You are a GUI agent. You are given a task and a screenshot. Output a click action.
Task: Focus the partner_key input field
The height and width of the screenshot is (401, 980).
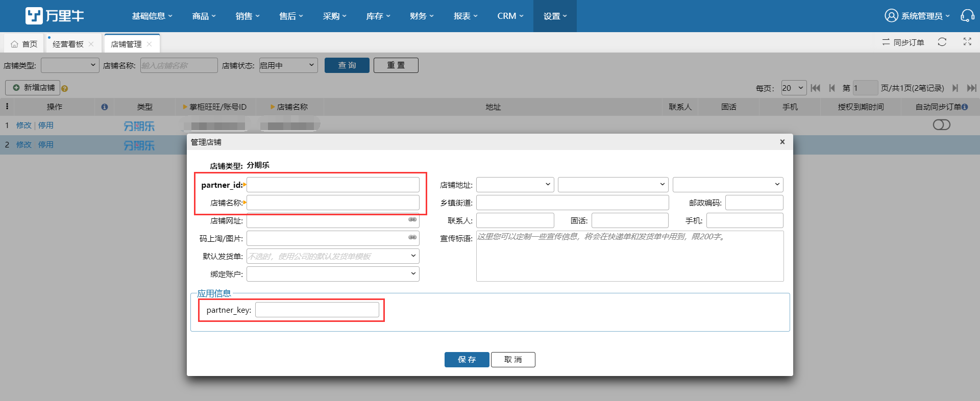tap(317, 309)
